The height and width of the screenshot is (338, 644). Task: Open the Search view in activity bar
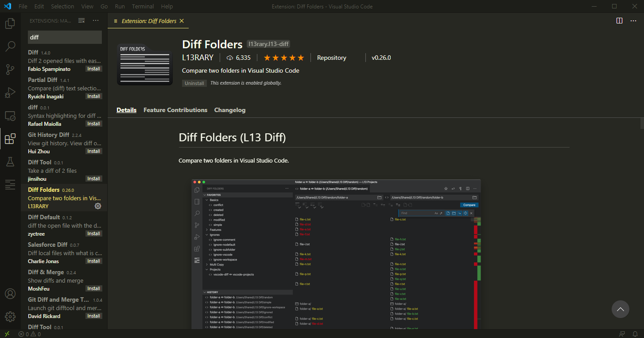(x=10, y=46)
